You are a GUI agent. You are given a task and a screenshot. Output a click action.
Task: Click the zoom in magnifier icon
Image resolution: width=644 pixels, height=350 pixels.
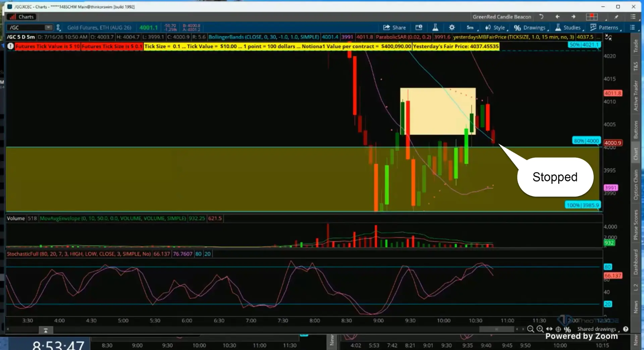coord(540,329)
